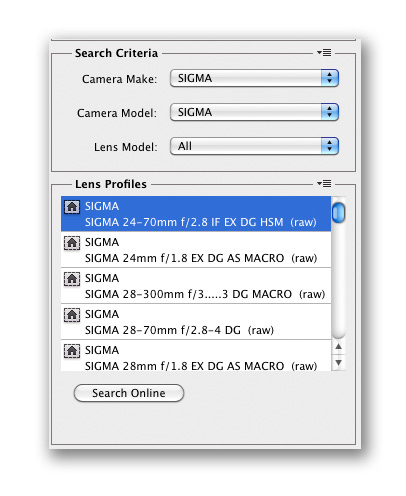Click the empty scrollbar track below the thumb
Viewport: 406px width, 496px height.
339,280
